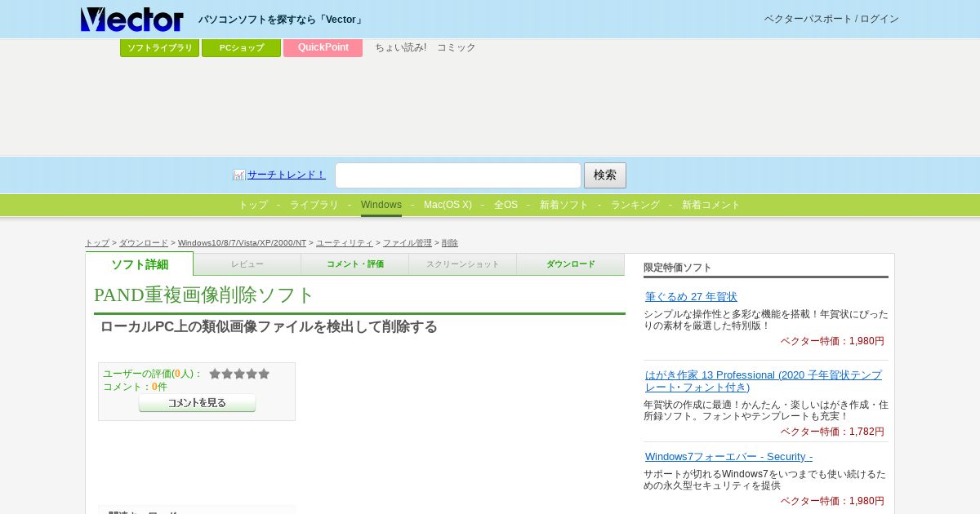Select スクリーンショット tab
Screen dimensions: 980x514
tap(463, 264)
